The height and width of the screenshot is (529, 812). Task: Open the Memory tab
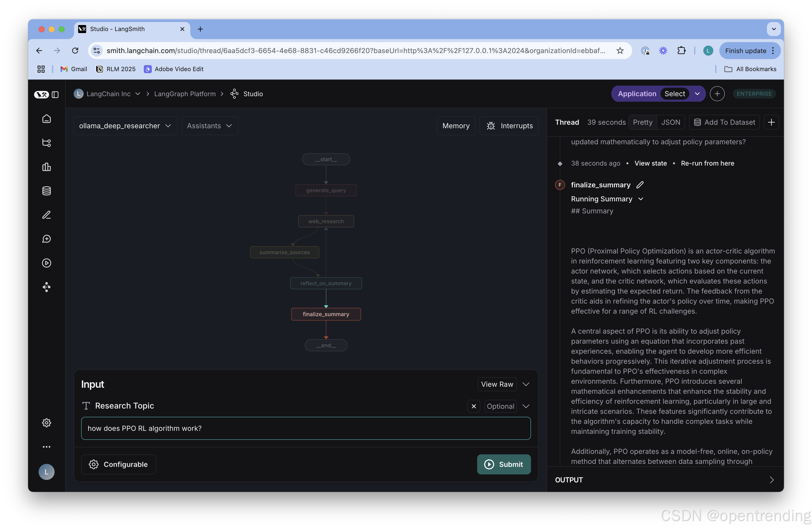[456, 125]
